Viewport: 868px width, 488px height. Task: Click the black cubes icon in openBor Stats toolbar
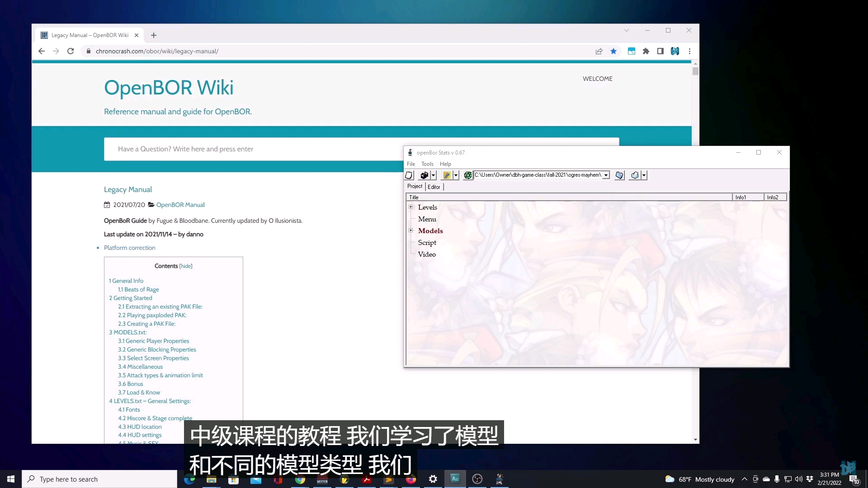tap(424, 175)
